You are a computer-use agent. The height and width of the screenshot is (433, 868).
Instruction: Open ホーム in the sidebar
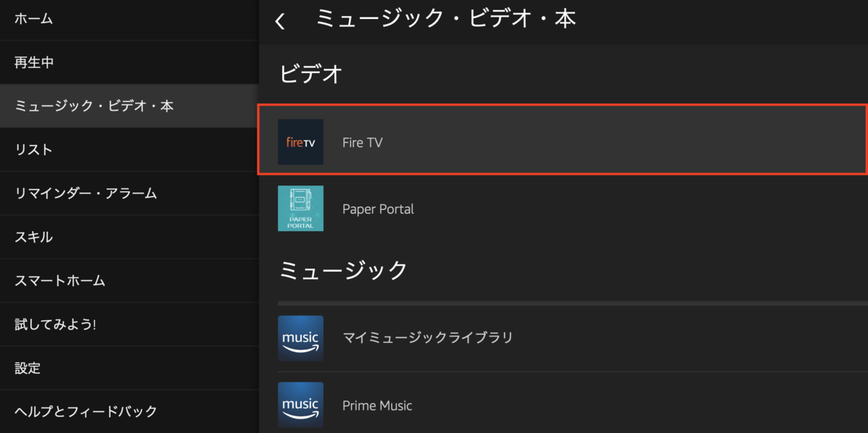click(129, 20)
